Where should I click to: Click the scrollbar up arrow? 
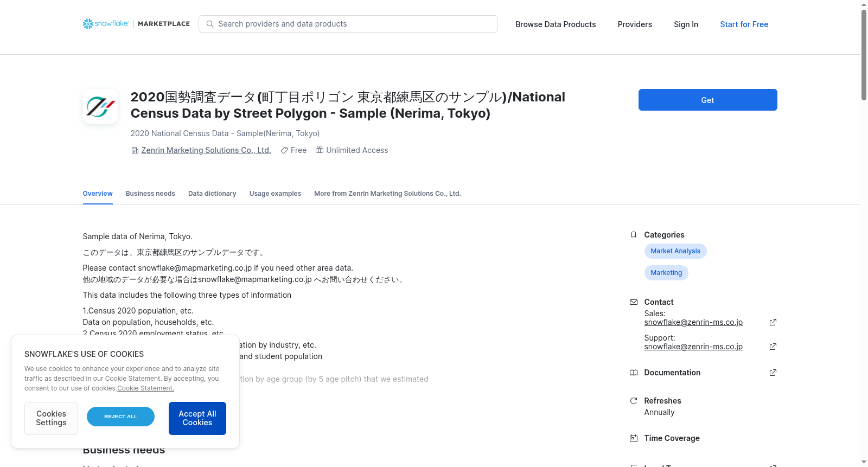(864, 4)
